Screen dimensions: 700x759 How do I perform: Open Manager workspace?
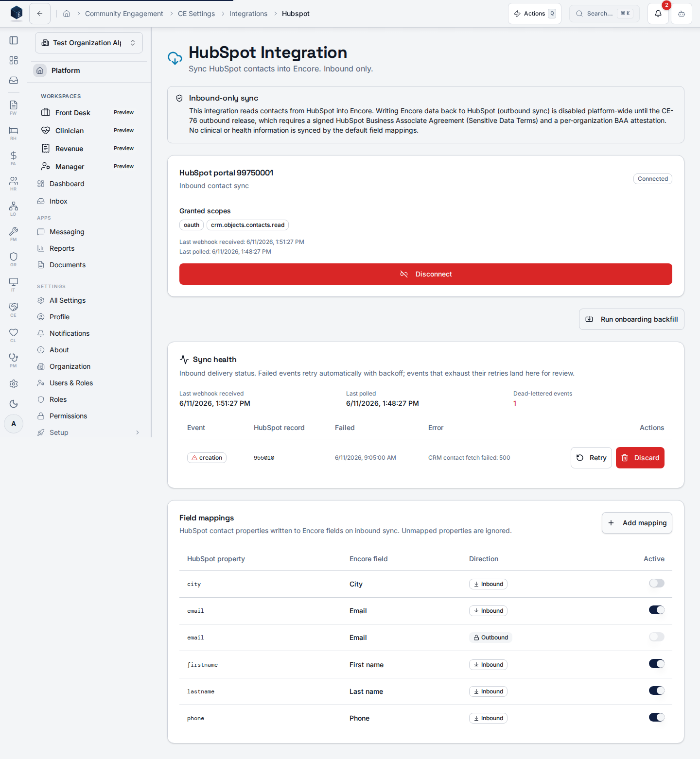coord(89,167)
